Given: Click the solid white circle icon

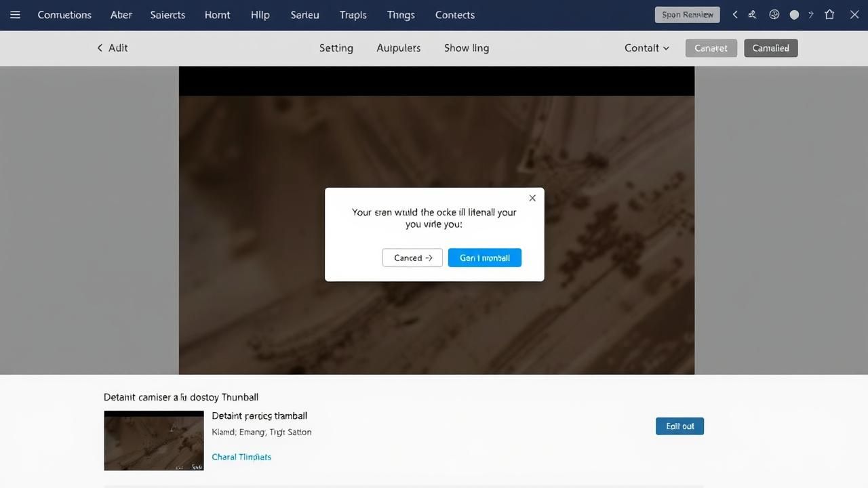Looking at the screenshot, I should [794, 15].
